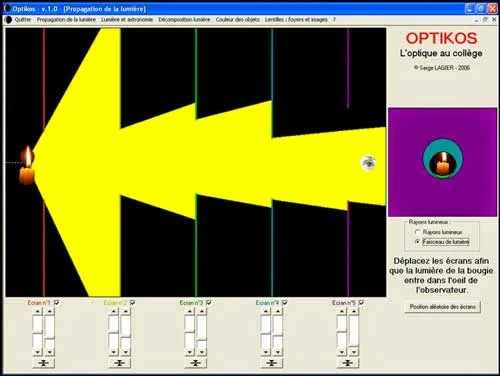Click the Optikos moon icon in menu bar
The height and width of the screenshot is (376, 500).
pos(8,20)
